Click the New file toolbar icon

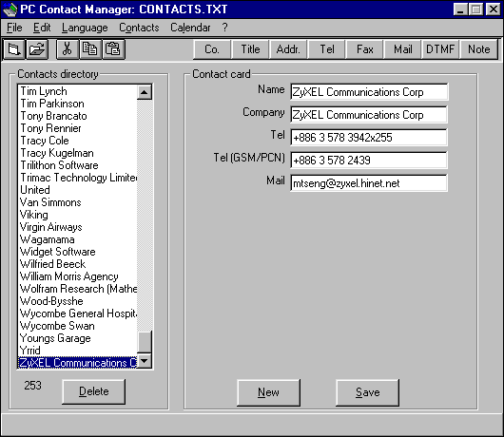pyautogui.click(x=14, y=49)
